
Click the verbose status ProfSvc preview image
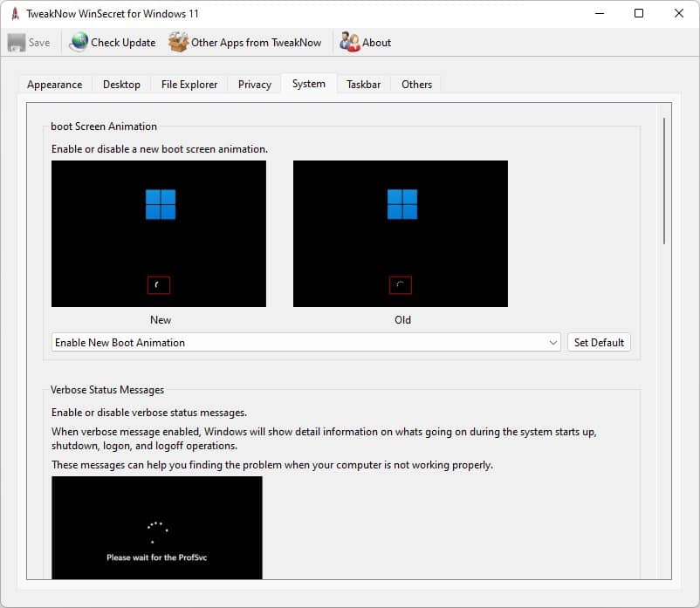point(157,528)
